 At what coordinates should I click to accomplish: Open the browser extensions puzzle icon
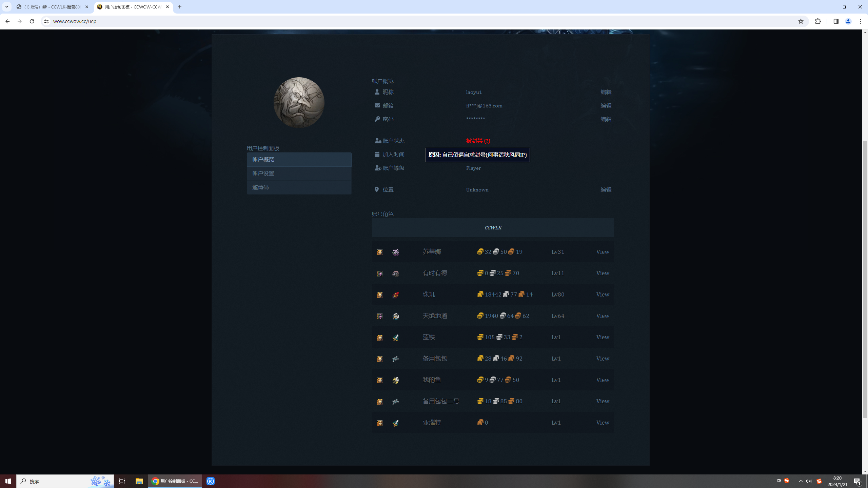point(818,21)
